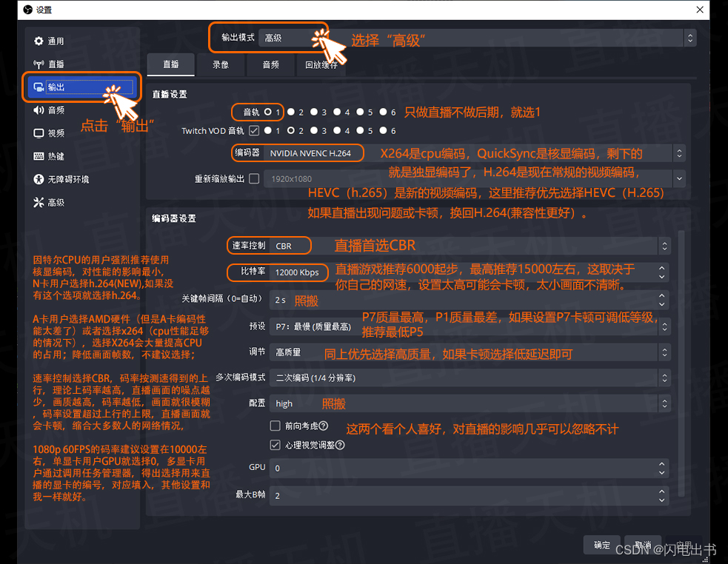The height and width of the screenshot is (564, 728).
Task: Click the 直播设置 section heading
Action: coord(170,94)
